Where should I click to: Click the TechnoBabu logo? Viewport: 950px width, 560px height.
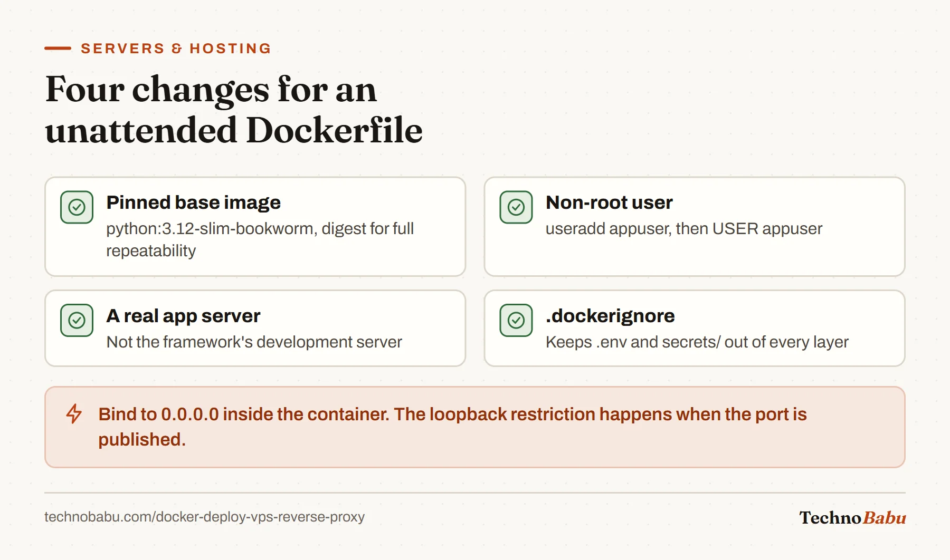pos(852,518)
